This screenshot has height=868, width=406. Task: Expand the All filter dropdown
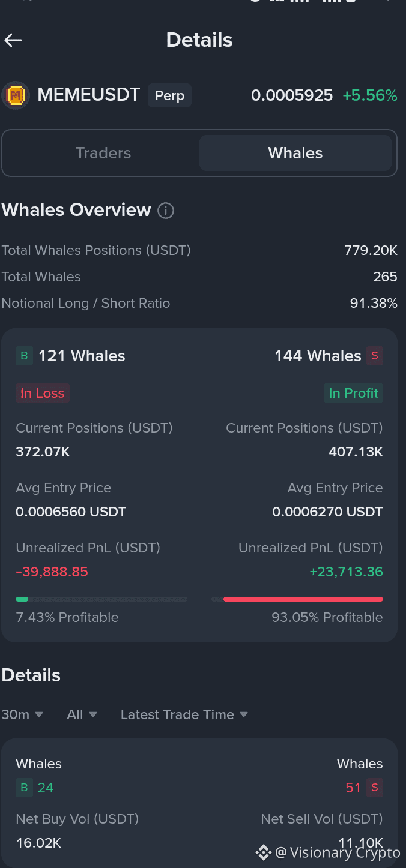(82, 714)
